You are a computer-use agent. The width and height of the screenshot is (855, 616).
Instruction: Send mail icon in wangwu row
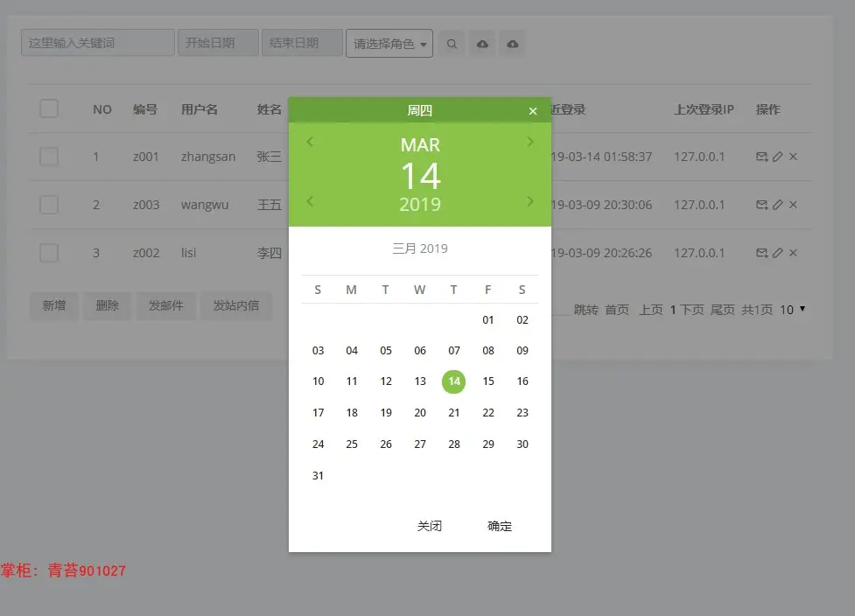pyautogui.click(x=761, y=205)
